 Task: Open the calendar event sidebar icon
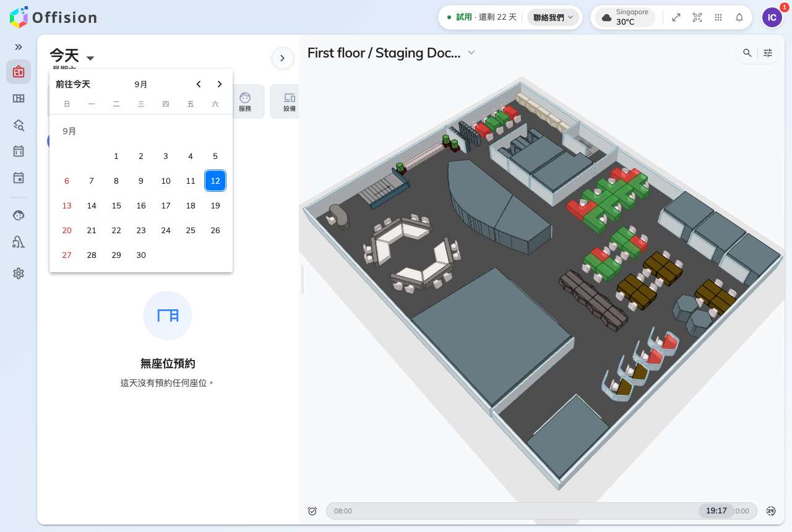point(19,178)
